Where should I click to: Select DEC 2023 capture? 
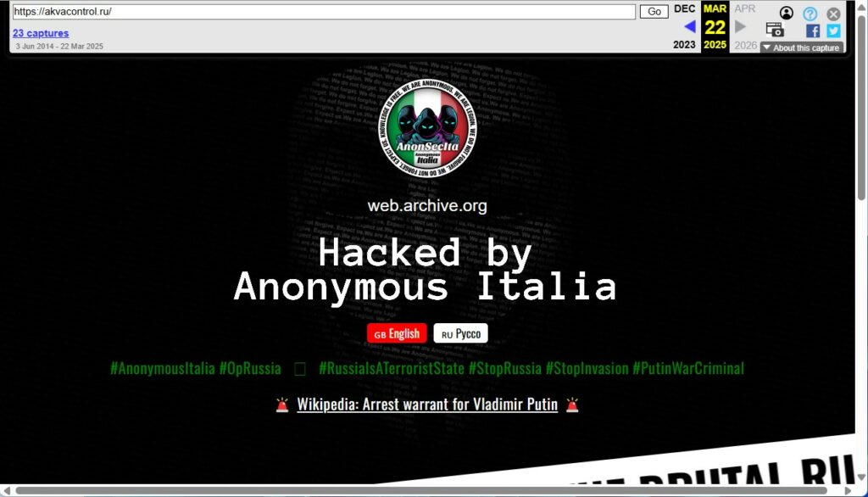pos(684,26)
